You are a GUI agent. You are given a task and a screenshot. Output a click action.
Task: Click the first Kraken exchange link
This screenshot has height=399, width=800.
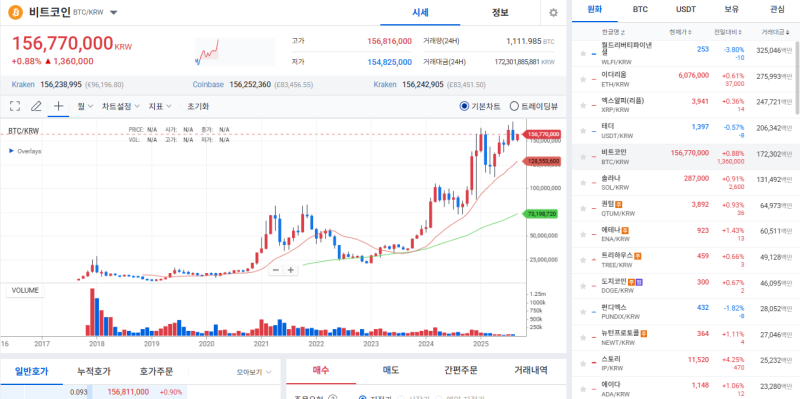pyautogui.click(x=23, y=85)
